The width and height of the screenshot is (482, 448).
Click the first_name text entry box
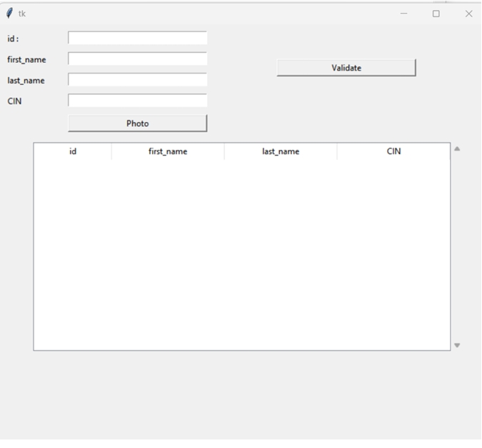click(x=137, y=59)
